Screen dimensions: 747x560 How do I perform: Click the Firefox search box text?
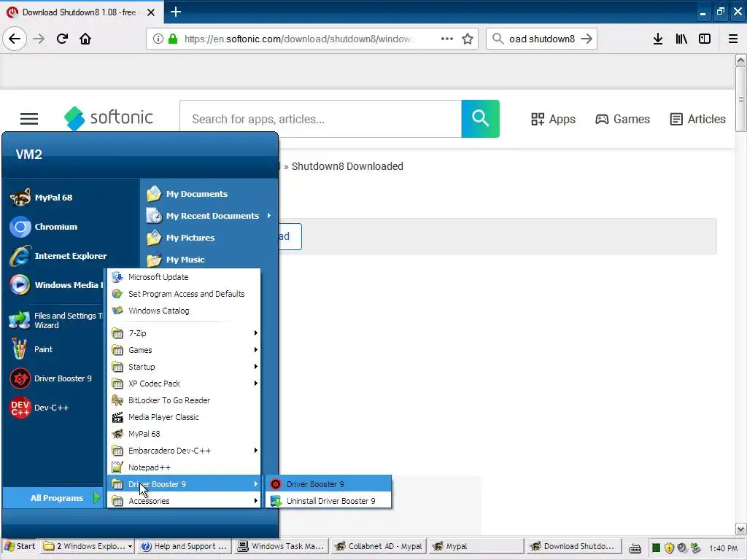(542, 39)
